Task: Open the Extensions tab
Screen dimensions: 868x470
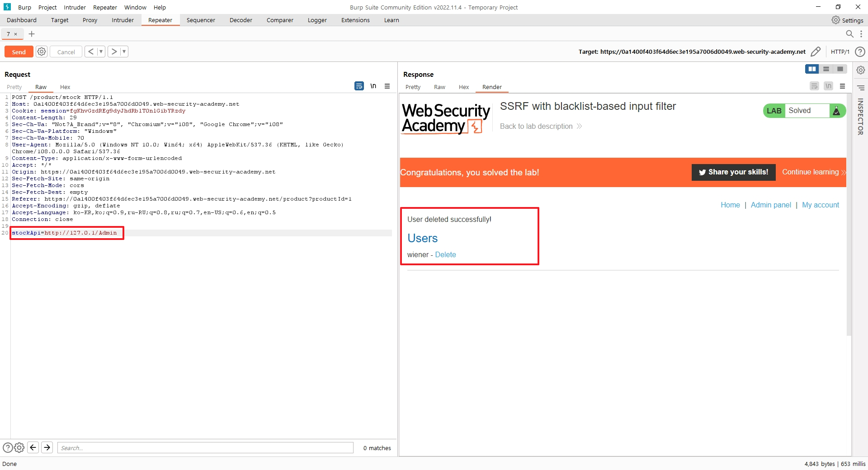Action: [355, 20]
